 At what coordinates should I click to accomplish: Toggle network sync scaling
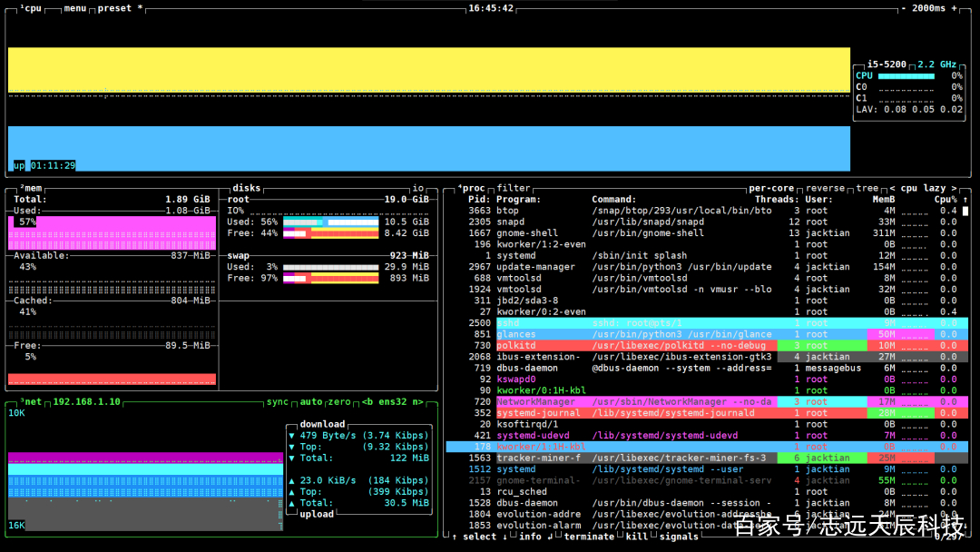[x=278, y=402]
